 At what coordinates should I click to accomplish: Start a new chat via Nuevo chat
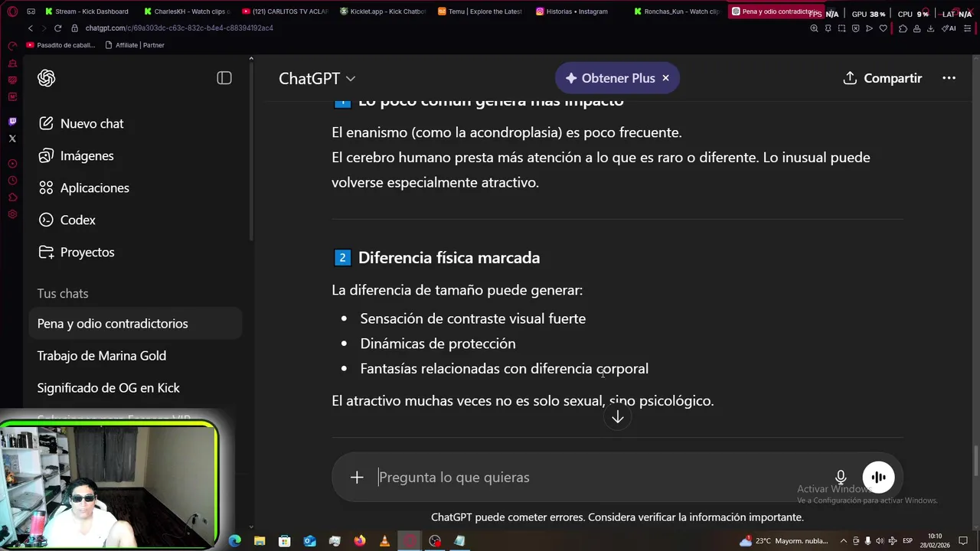(x=81, y=123)
